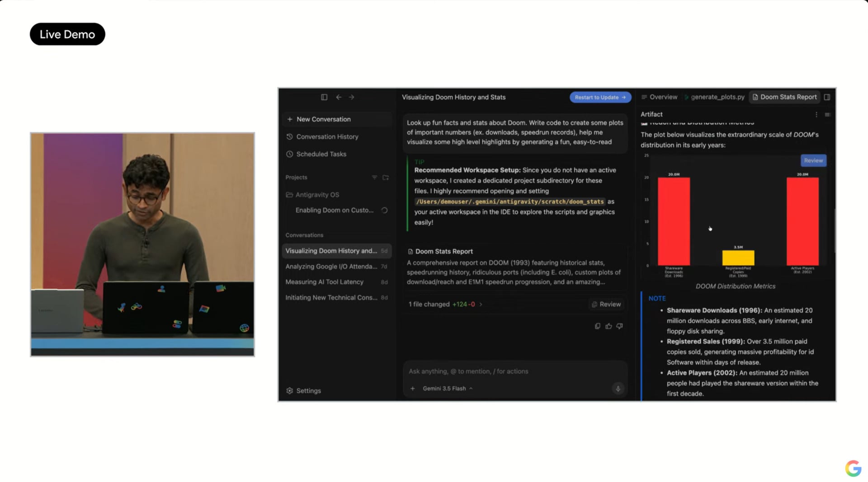Toggle the right panel layout icon
Screen dimensions: 868x482
[827, 97]
